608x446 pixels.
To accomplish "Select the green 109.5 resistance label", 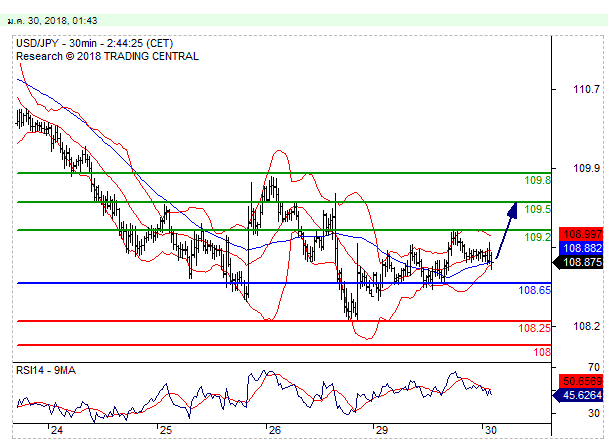I will pyautogui.click(x=537, y=209).
